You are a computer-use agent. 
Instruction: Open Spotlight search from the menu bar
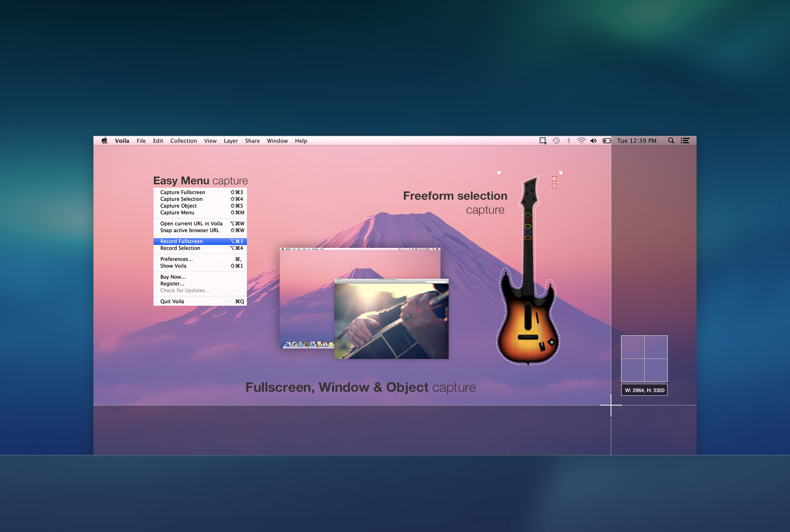pos(671,141)
